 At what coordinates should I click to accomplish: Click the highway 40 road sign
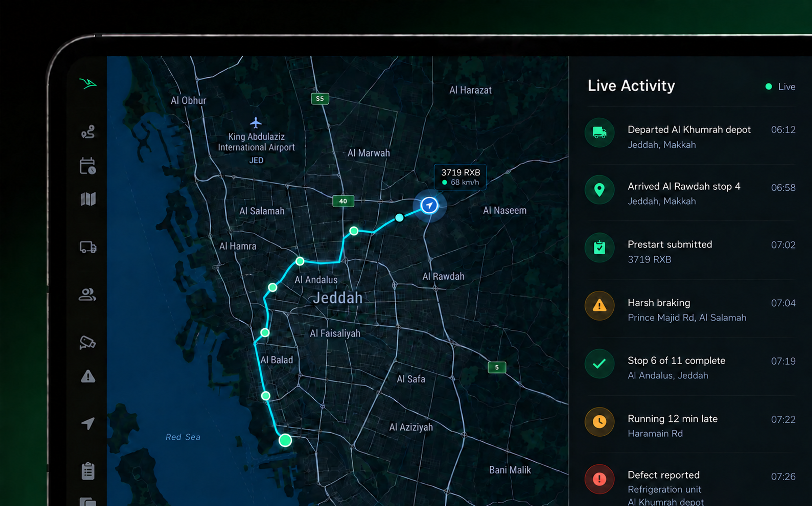point(343,201)
